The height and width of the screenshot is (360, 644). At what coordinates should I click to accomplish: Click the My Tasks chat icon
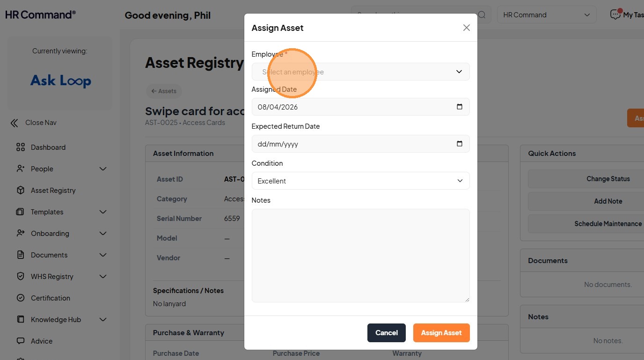pos(615,15)
